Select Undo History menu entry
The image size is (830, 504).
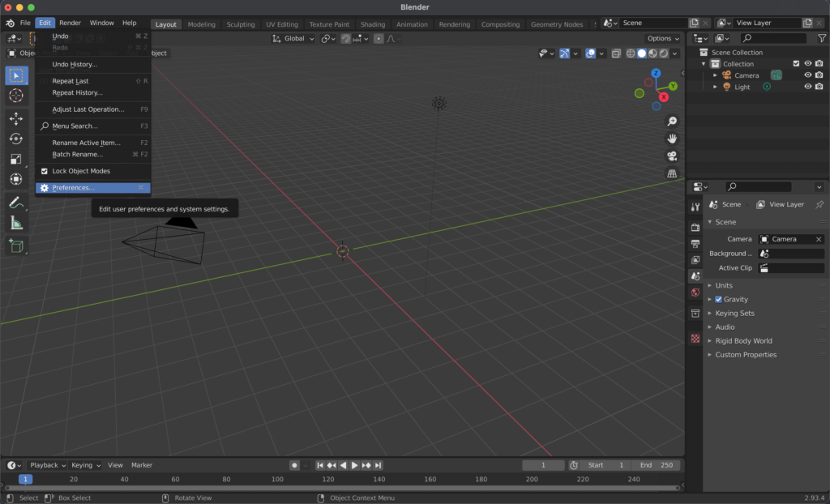[x=92, y=65]
